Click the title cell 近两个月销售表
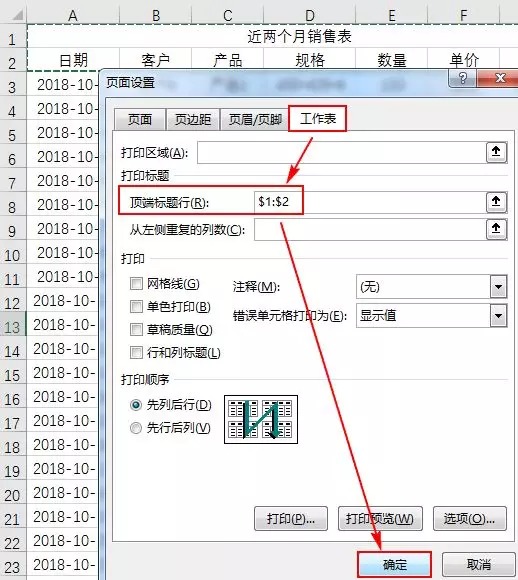 click(x=299, y=36)
